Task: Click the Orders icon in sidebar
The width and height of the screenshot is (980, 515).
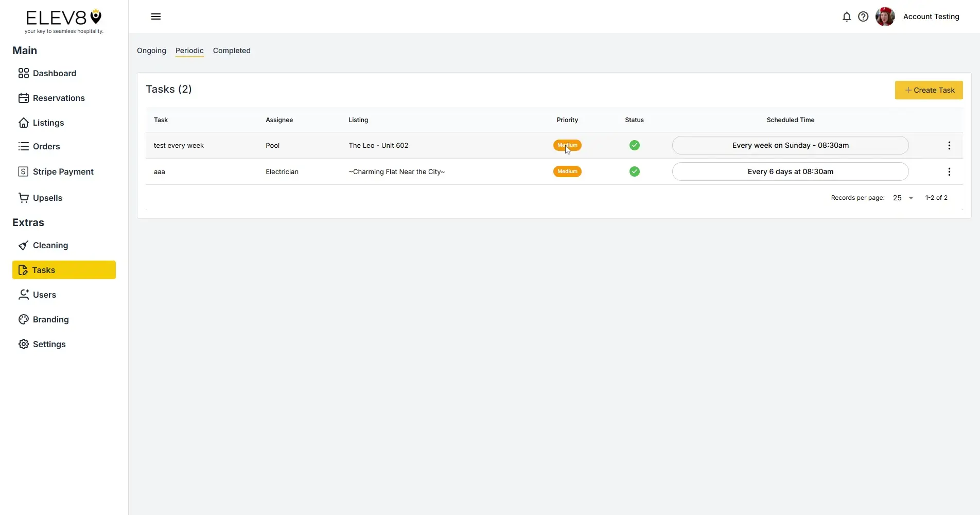Action: coord(24,146)
